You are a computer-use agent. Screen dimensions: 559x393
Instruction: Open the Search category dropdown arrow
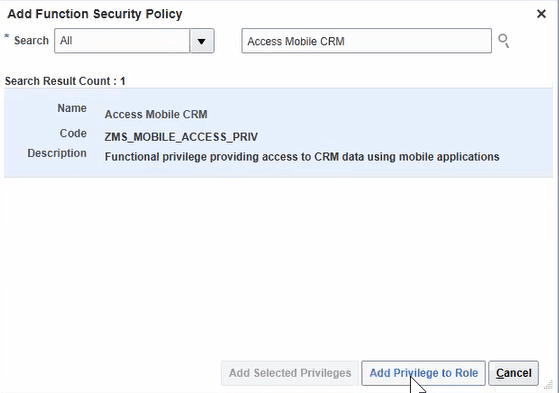point(202,41)
